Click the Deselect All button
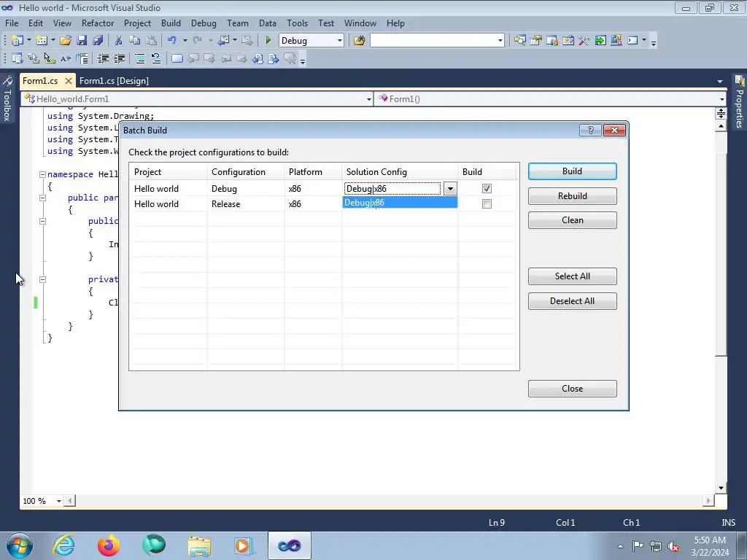Screen dimensions: 747x560 [x=572, y=301]
